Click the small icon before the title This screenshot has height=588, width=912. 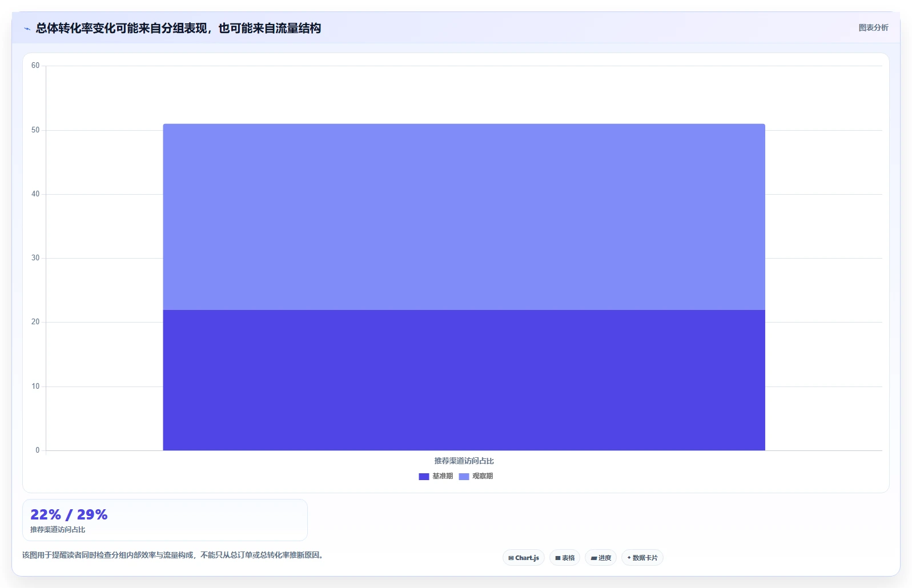click(x=27, y=29)
